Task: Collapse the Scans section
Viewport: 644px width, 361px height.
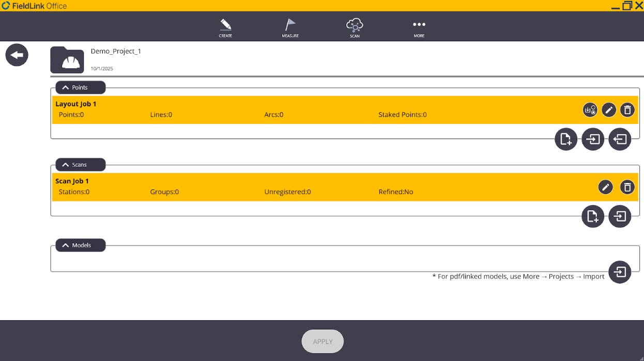Action: (x=80, y=165)
